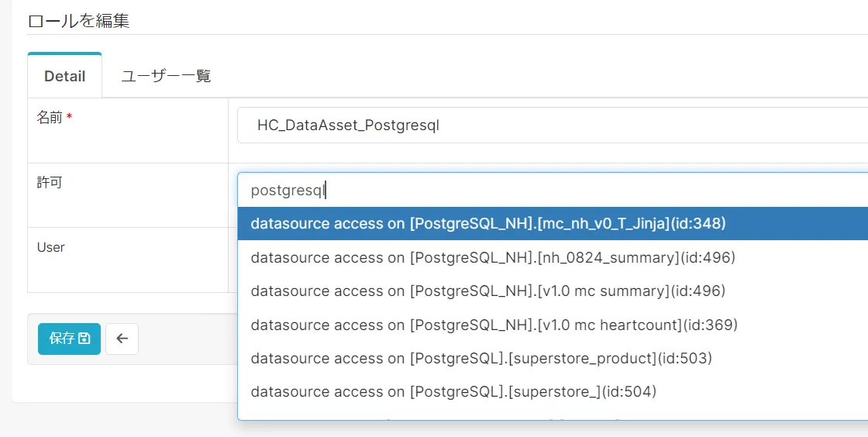Select the superstore_ (id:504) option
The height and width of the screenshot is (437, 868).
pos(453,391)
